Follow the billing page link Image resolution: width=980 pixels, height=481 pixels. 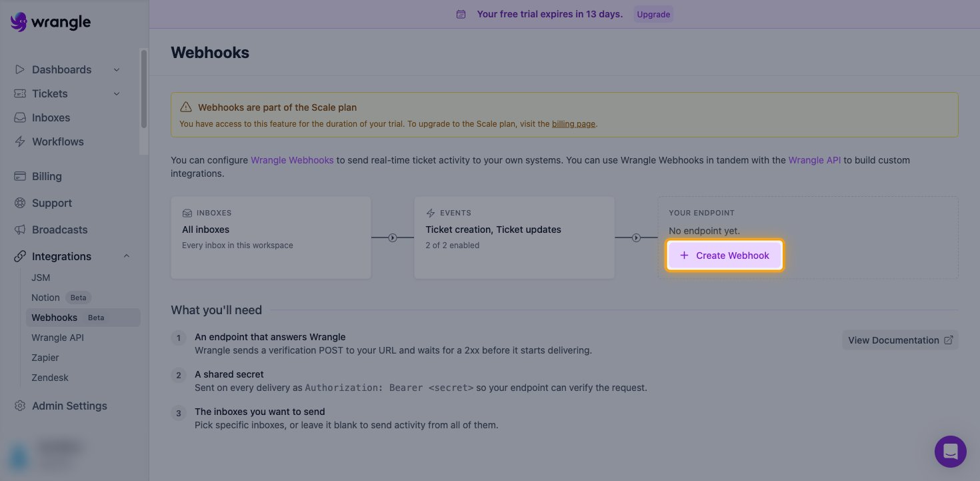coord(573,123)
